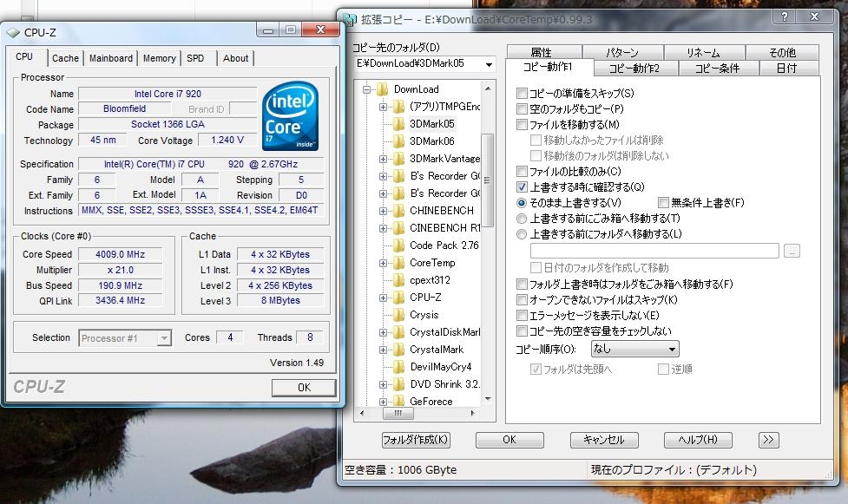Click the move-destination folder input field
Screen dimensions: 848x504
pyautogui.click(x=654, y=251)
